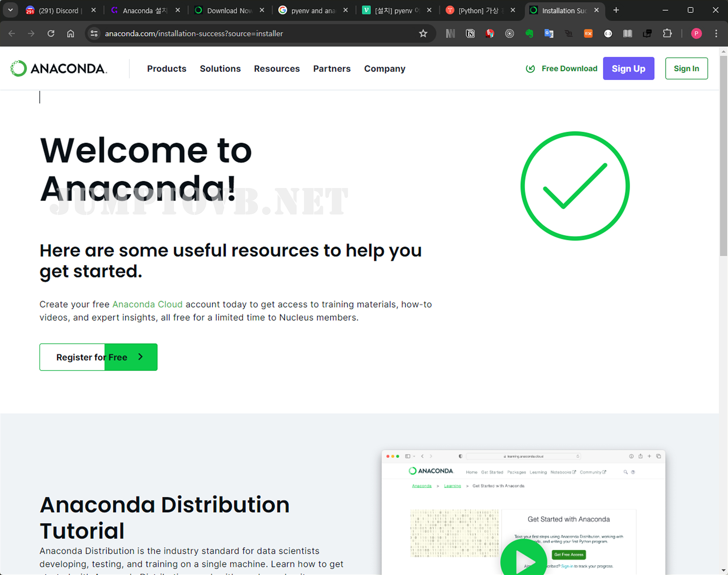Follow the Anaconda Cloud link

click(147, 304)
